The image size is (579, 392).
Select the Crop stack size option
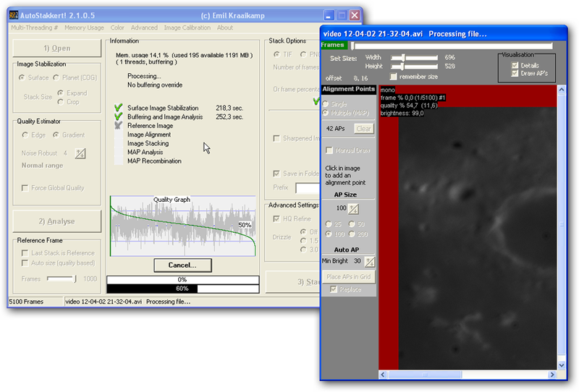tap(61, 101)
